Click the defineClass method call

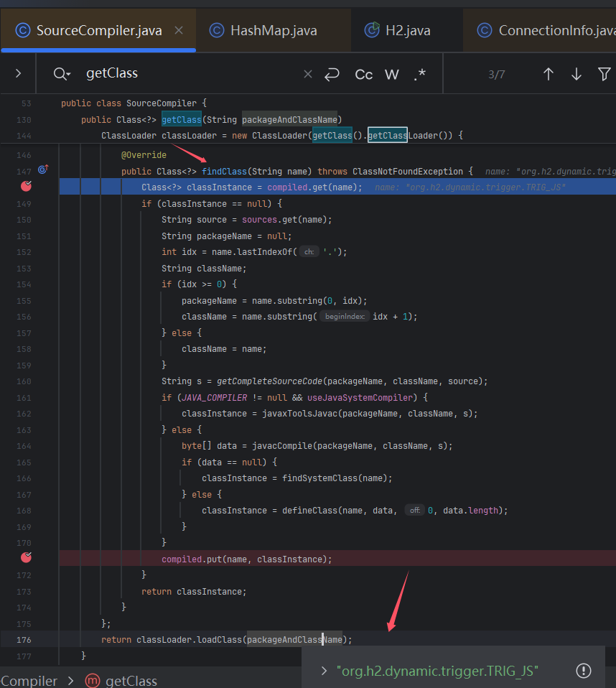tap(309, 511)
